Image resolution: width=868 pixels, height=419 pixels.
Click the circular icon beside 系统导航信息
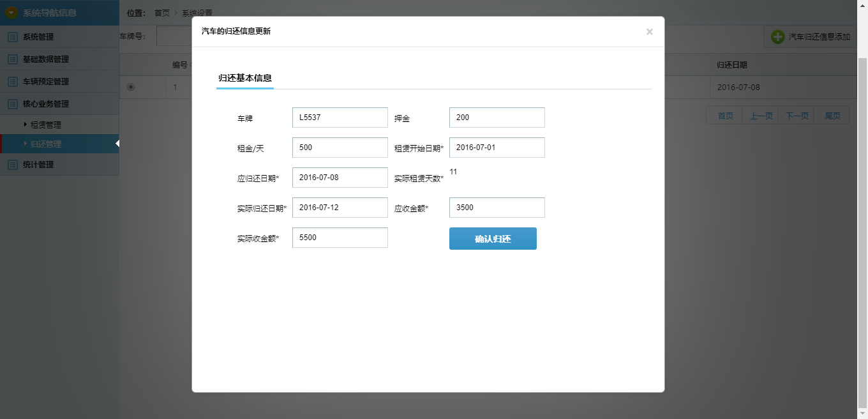click(x=11, y=12)
